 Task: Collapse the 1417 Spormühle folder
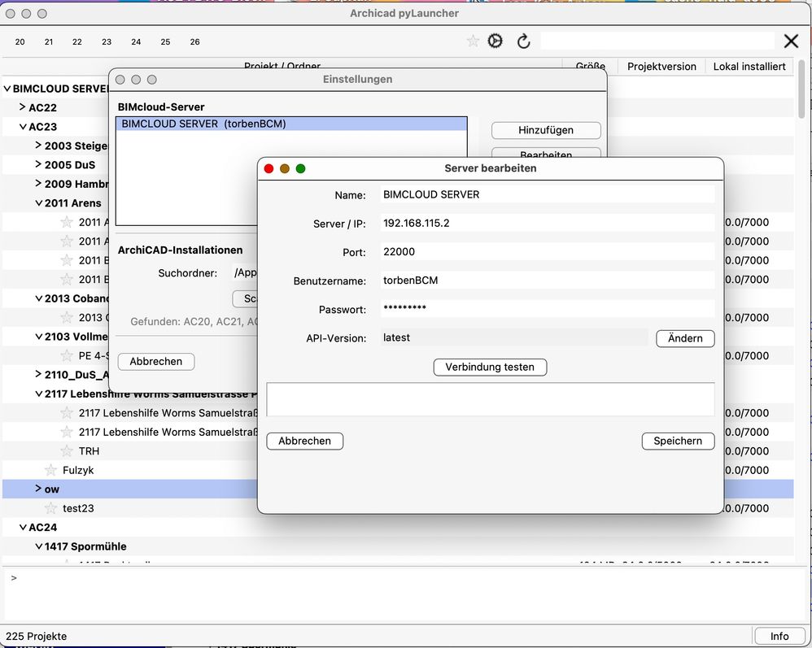(39, 546)
